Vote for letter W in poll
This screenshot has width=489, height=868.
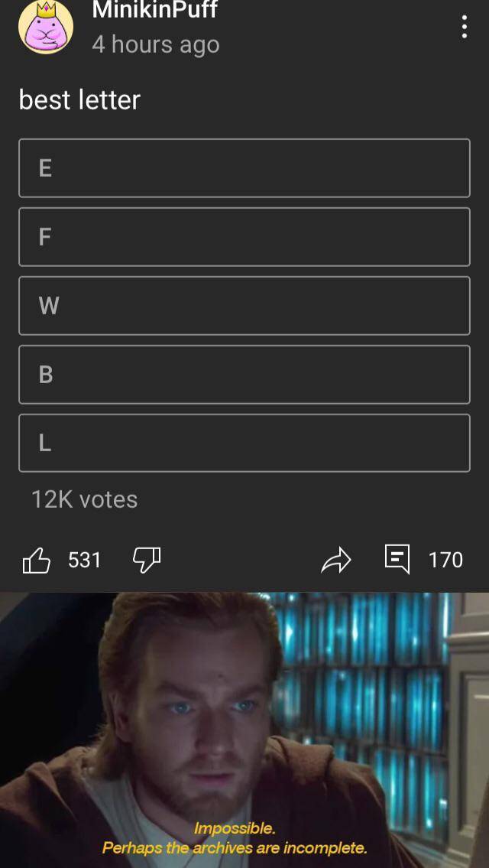pos(244,306)
